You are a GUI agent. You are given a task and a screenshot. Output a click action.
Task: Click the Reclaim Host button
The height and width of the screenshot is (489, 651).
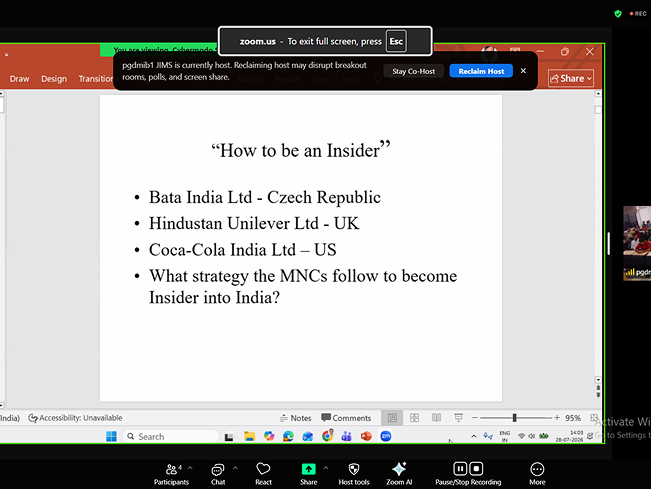481,71
